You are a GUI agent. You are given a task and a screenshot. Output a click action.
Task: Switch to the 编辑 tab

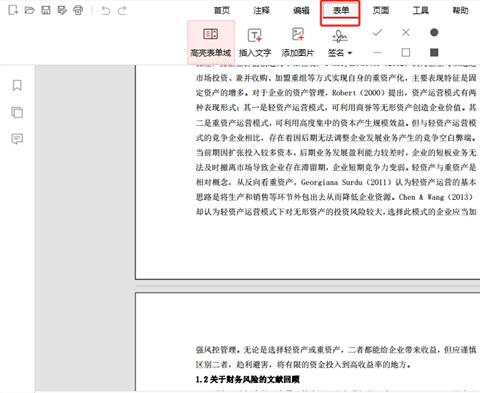click(x=301, y=10)
